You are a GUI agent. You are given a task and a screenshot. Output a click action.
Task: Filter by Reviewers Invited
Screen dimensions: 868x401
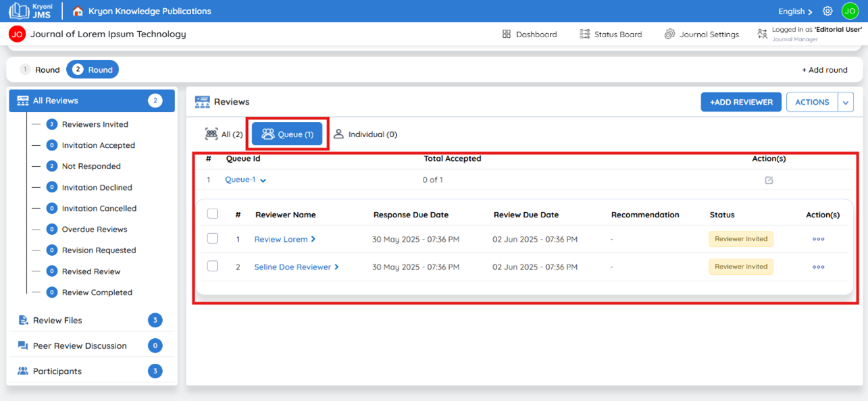[95, 124]
